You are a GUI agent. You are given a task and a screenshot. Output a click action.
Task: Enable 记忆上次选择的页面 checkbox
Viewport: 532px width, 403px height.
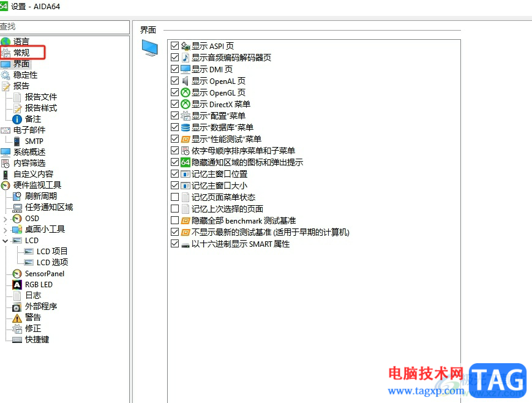click(174, 208)
